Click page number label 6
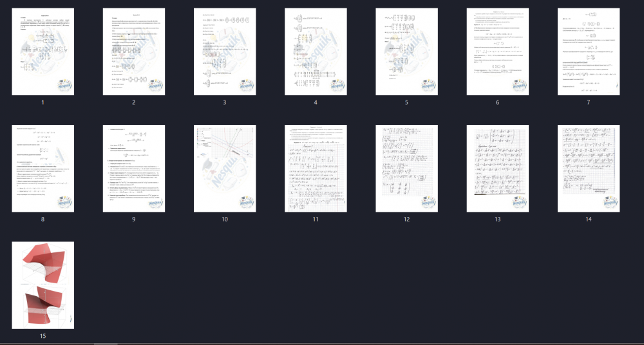 pyautogui.click(x=498, y=103)
